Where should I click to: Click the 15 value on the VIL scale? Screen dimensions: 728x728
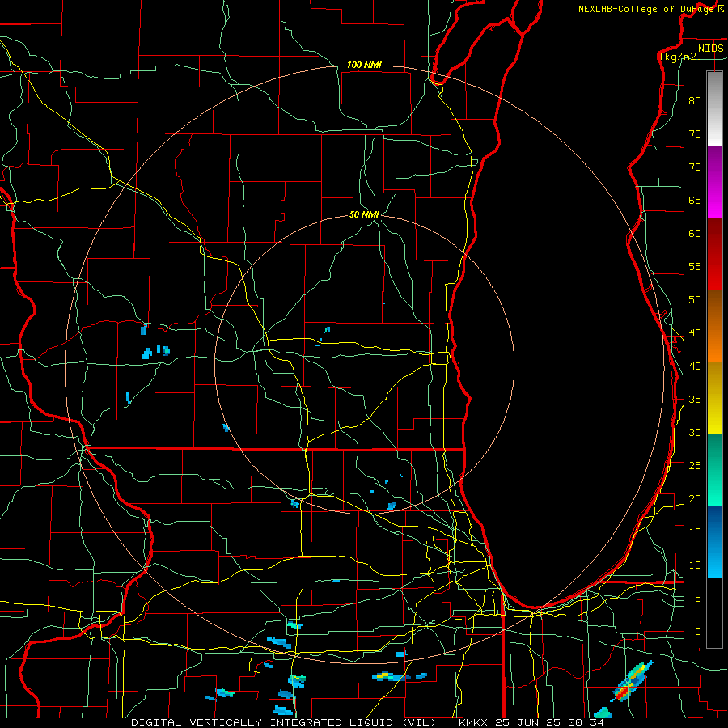[x=695, y=531]
